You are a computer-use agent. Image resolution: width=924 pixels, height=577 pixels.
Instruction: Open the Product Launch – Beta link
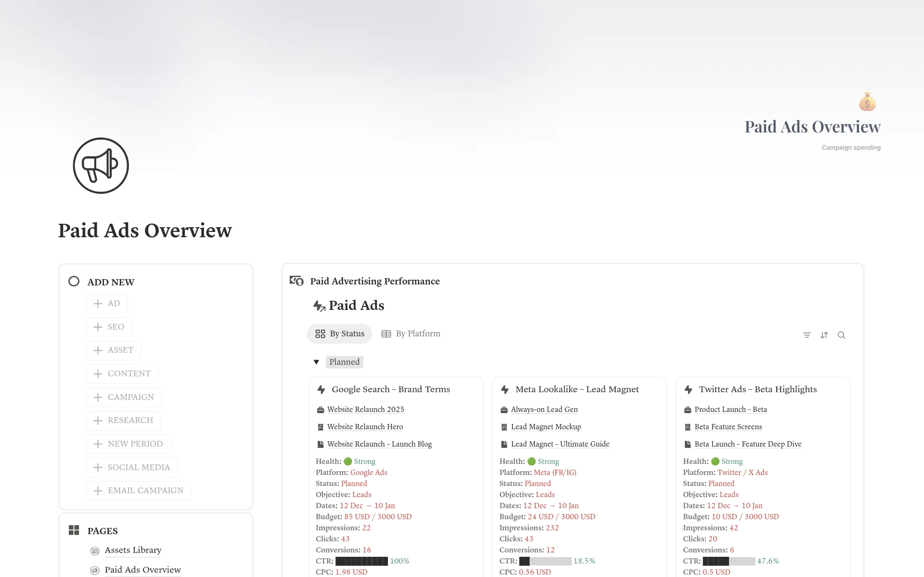[x=731, y=410]
